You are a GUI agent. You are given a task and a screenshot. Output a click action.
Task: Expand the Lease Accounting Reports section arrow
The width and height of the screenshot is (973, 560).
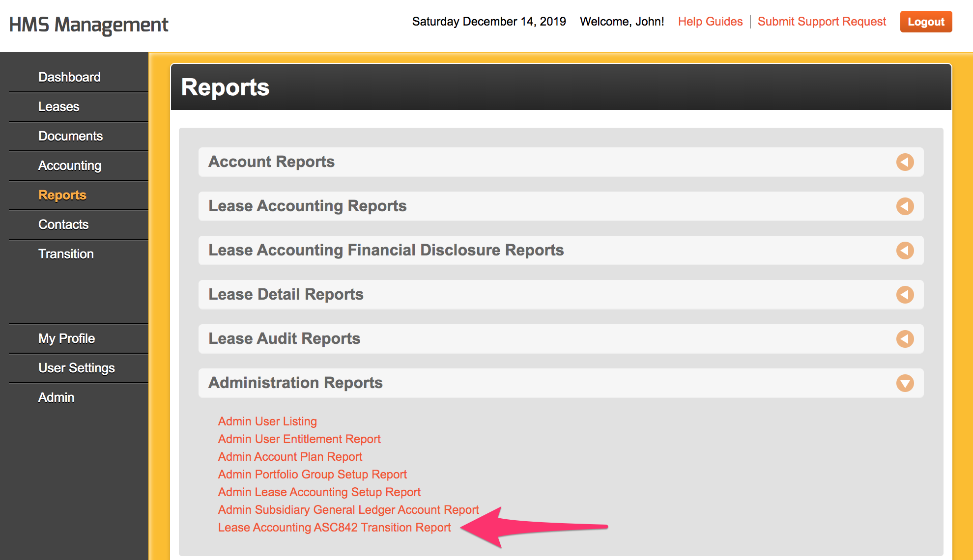[906, 206]
